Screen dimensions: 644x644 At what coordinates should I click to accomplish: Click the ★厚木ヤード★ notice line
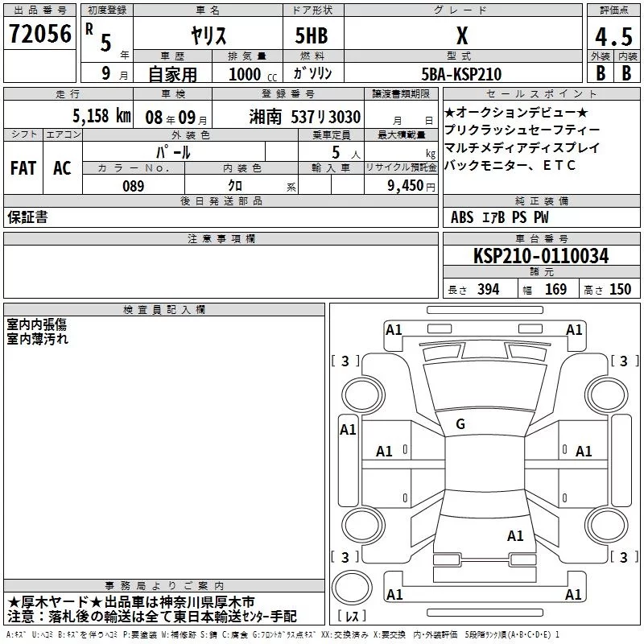[x=131, y=602]
